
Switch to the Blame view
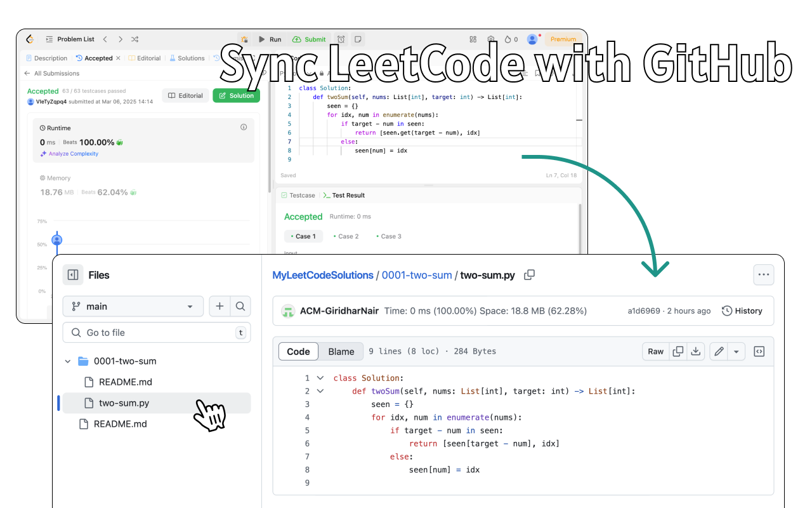tap(341, 351)
